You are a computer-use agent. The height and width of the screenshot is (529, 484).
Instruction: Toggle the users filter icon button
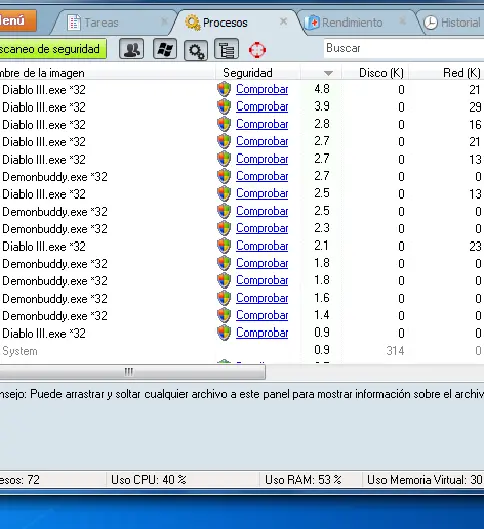pos(132,49)
